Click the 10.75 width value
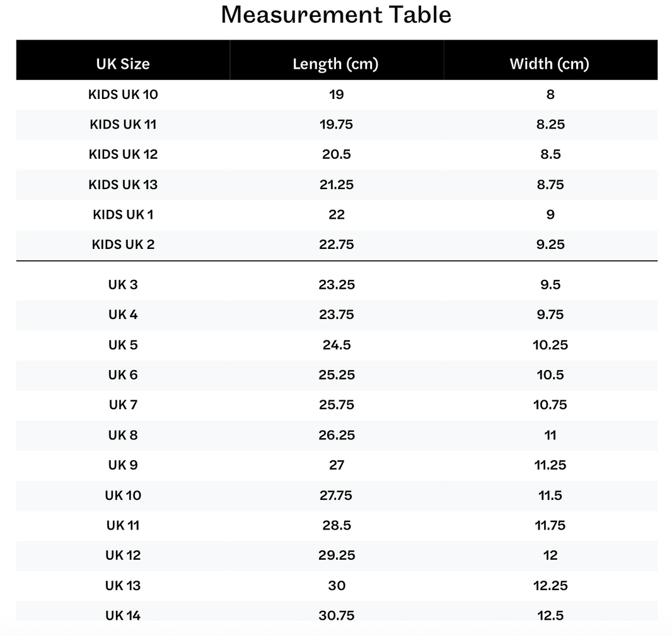Viewport: 672px width, 636px height. (550, 405)
